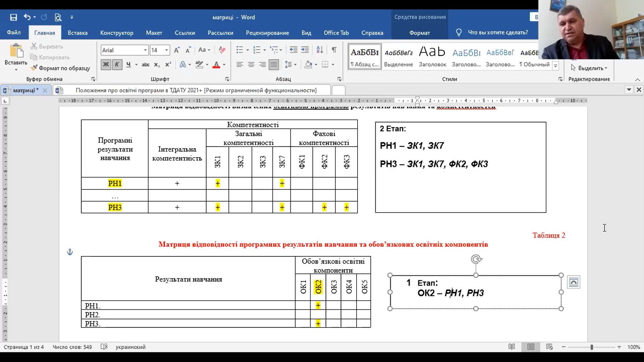The height and width of the screenshot is (362, 644).
Task: Click the Layout Options icon beside text box
Action: (574, 282)
